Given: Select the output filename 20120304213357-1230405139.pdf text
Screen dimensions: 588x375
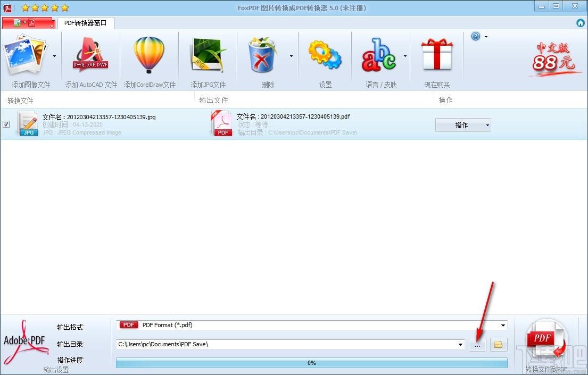Looking at the screenshot, I should click(x=305, y=116).
